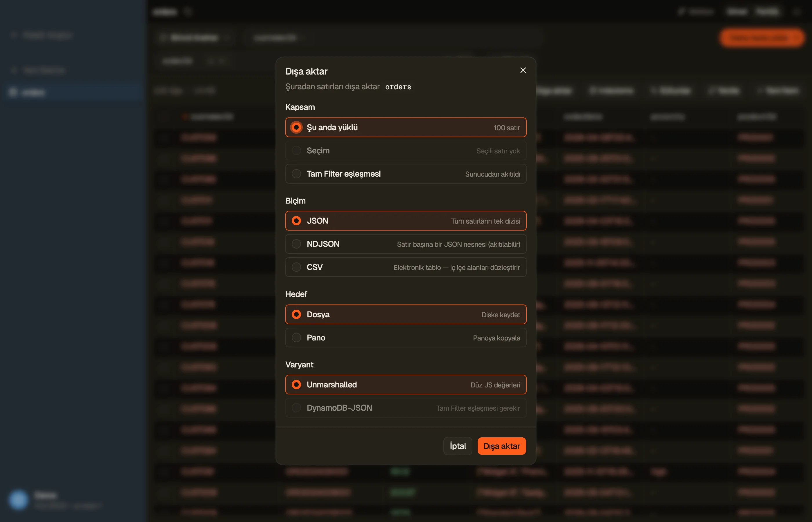Click the İptal button
This screenshot has height=522, width=812.
click(458, 446)
